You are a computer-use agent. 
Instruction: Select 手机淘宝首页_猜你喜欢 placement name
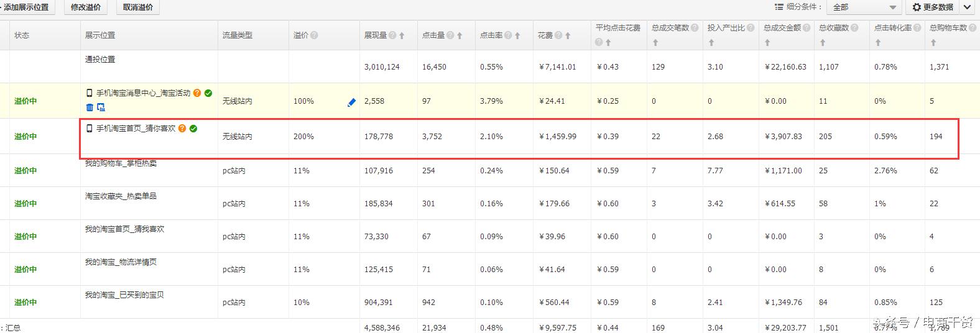tap(136, 129)
